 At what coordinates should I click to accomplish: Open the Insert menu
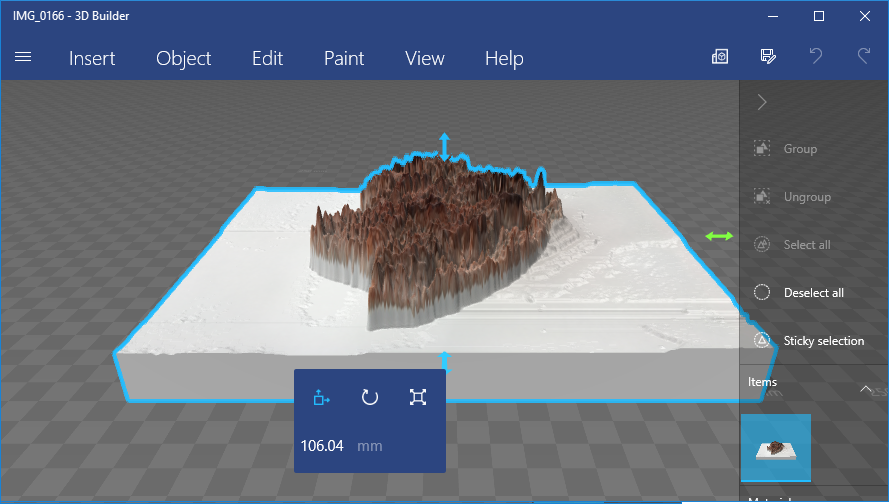[x=92, y=58]
